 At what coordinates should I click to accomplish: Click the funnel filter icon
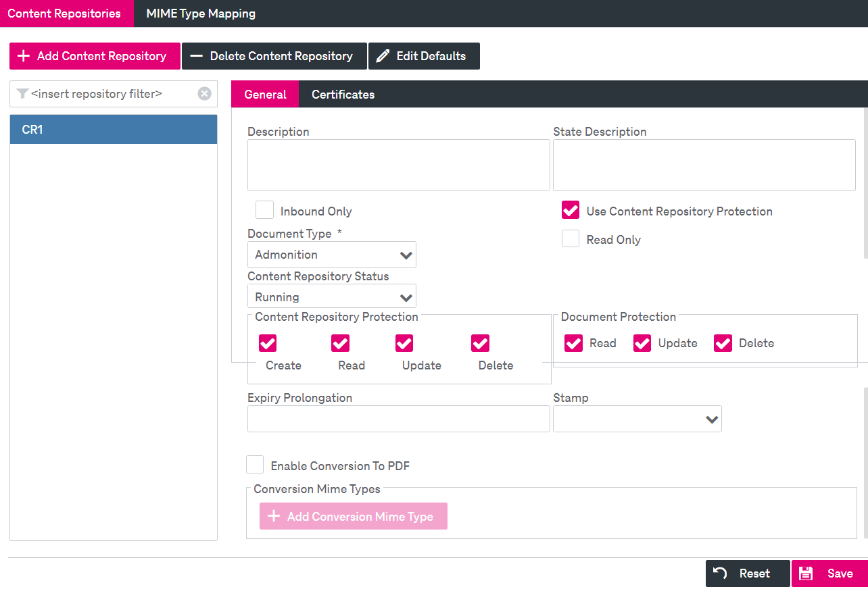click(22, 94)
